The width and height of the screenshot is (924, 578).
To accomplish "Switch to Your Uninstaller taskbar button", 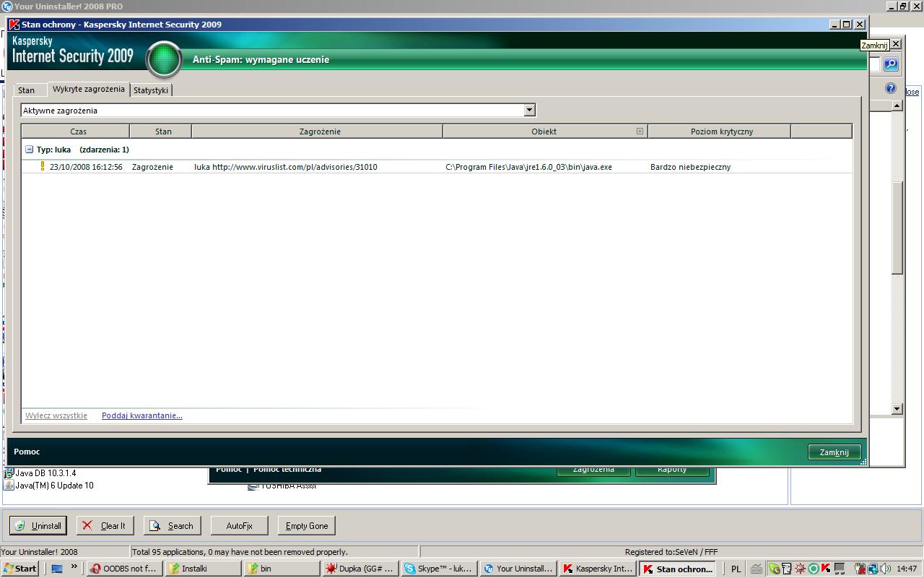I will pyautogui.click(x=518, y=569).
